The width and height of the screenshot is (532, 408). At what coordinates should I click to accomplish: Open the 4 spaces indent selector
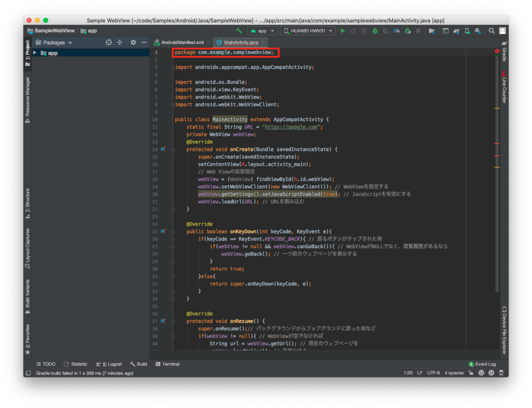454,373
